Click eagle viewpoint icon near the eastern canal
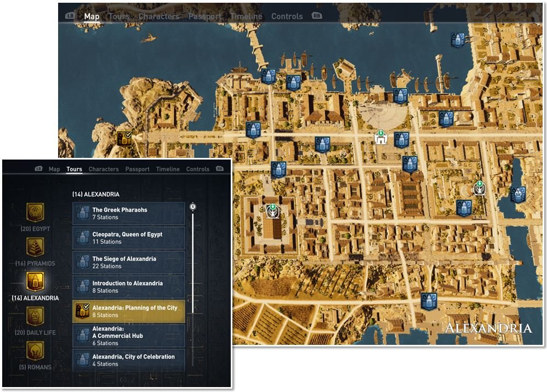Viewport: 547px width, 392px height. click(x=480, y=188)
